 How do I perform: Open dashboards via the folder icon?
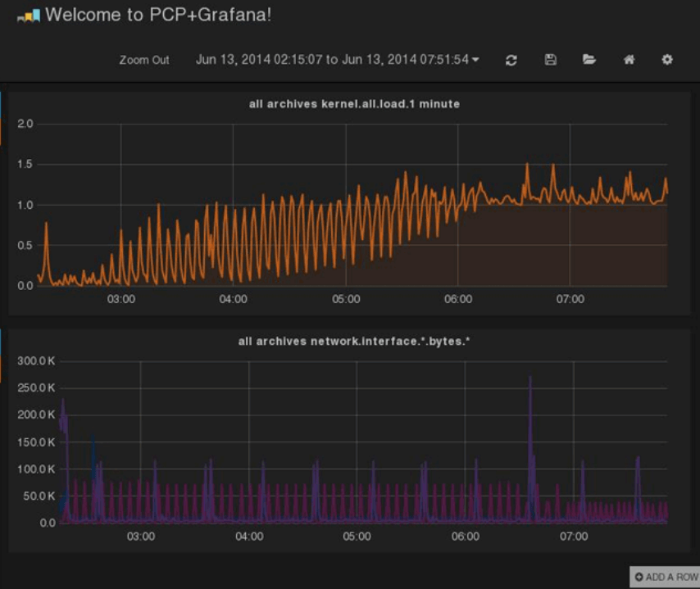click(589, 59)
